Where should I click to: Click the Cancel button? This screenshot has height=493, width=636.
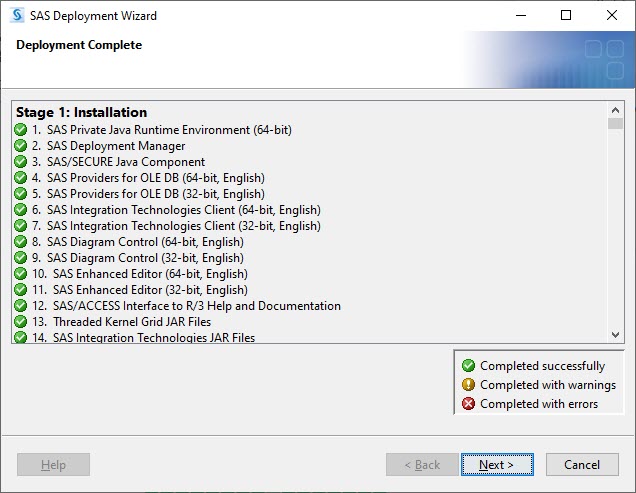coord(582,465)
